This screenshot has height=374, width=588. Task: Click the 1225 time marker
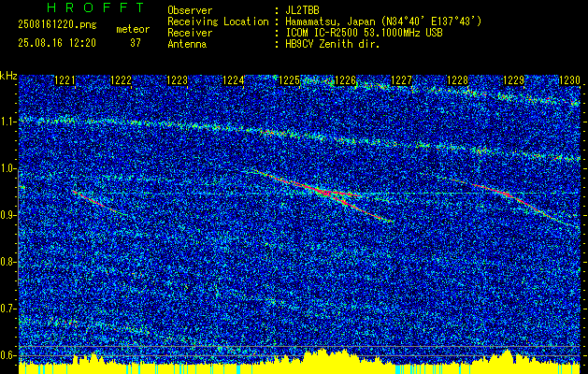coord(290,79)
